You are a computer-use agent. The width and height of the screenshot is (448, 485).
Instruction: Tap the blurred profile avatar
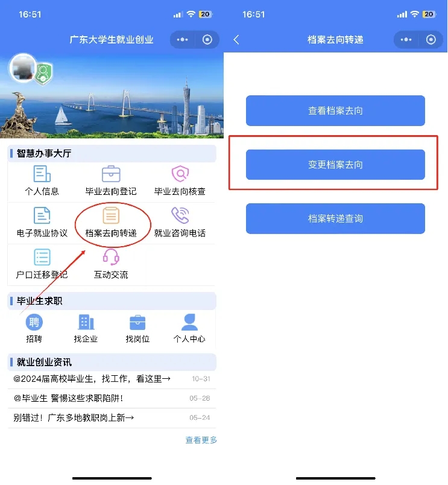point(22,68)
